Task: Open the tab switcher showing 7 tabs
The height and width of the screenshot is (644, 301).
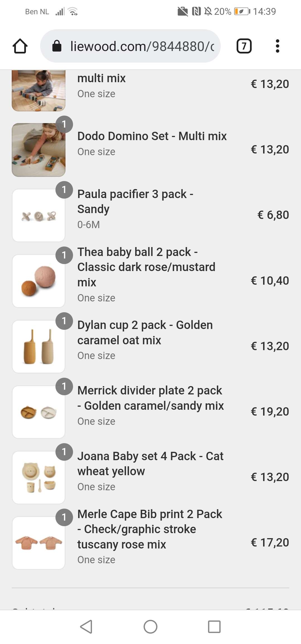Action: click(244, 46)
